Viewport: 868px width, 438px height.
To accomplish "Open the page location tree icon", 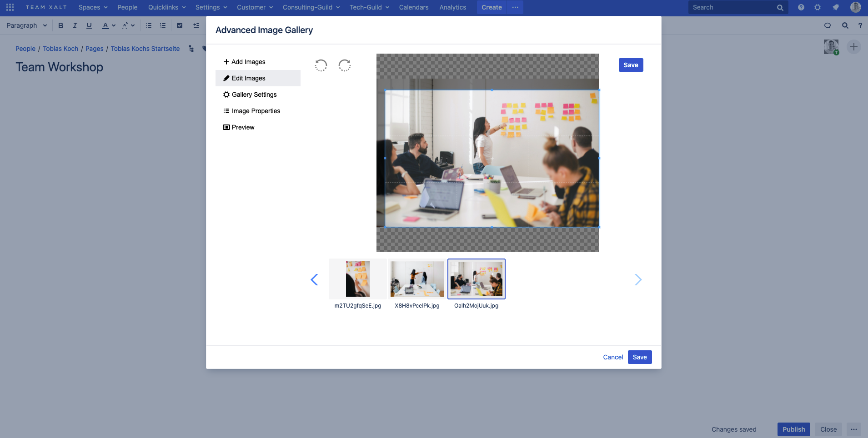I will click(x=191, y=49).
